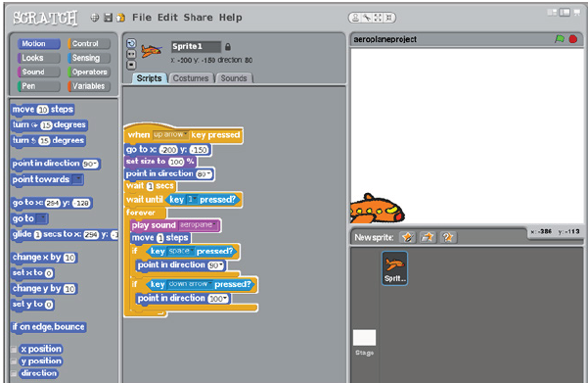Open the 100 direction dropdown in script

(x=218, y=299)
